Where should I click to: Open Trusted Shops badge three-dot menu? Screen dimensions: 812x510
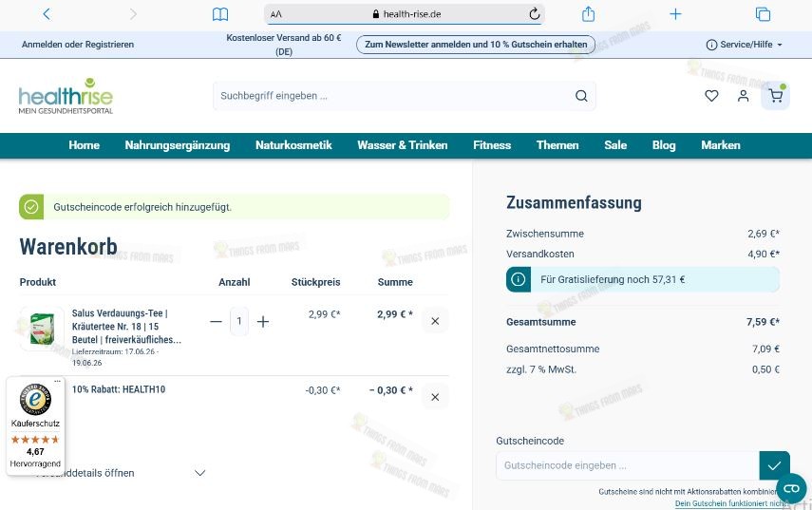(x=57, y=381)
